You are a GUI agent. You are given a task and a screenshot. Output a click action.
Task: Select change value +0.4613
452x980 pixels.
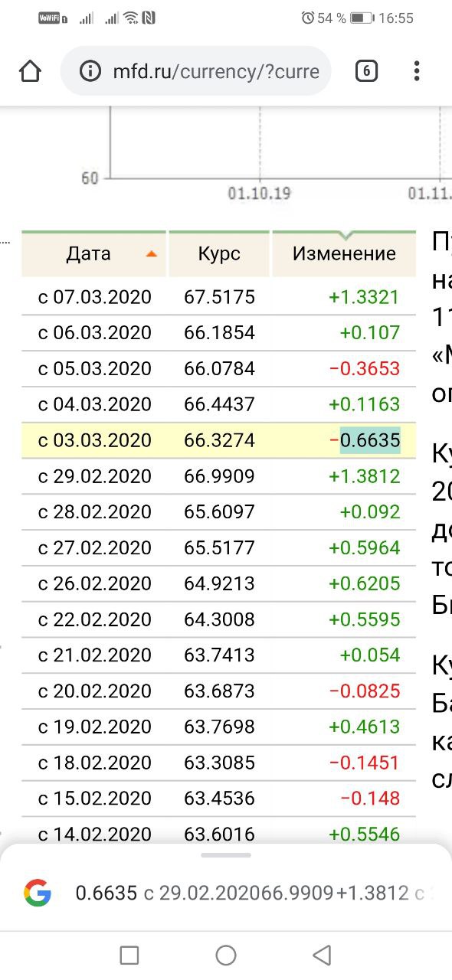[364, 727]
